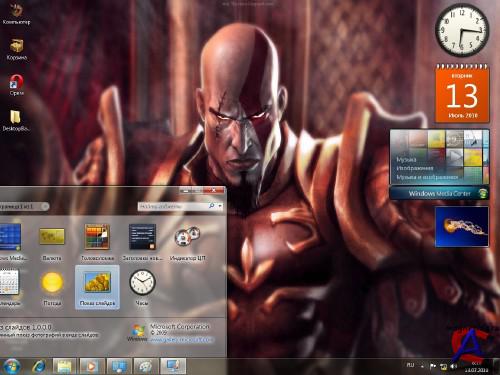The height and width of the screenshot is (375, 500).
Task: Launch Internet Explorer from taskbar
Action: pos(39,366)
